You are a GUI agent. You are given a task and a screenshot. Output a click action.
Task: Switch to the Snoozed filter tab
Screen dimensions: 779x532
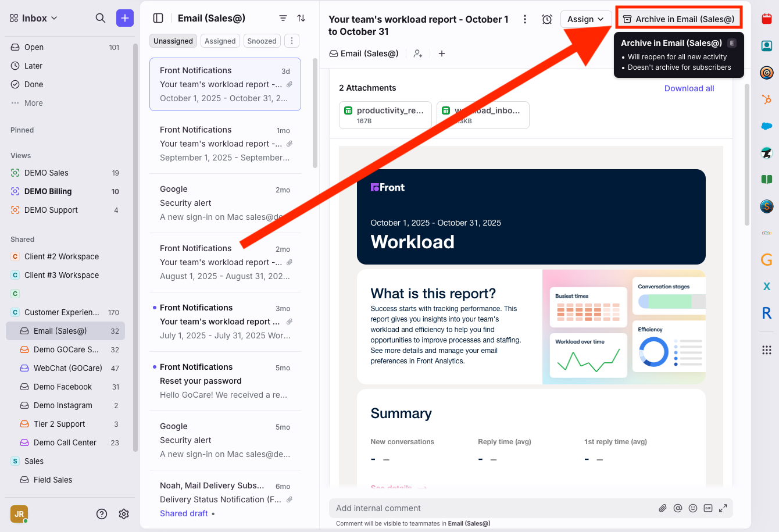click(262, 41)
